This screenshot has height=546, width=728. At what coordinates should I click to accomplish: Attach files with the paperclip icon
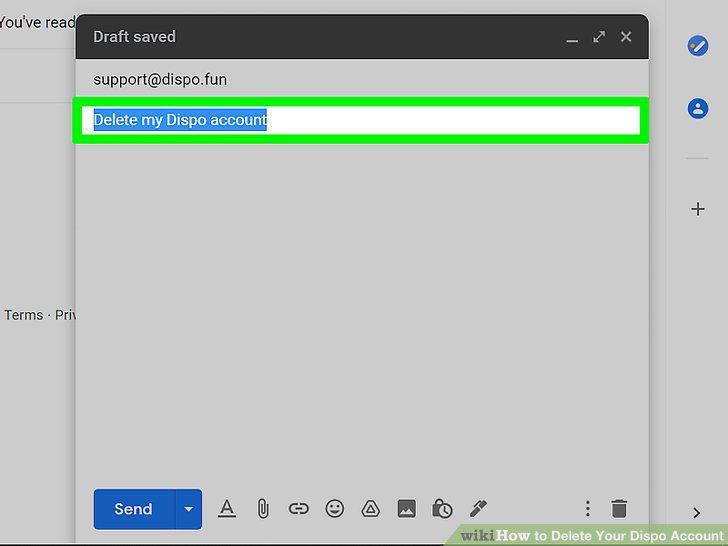click(x=263, y=509)
